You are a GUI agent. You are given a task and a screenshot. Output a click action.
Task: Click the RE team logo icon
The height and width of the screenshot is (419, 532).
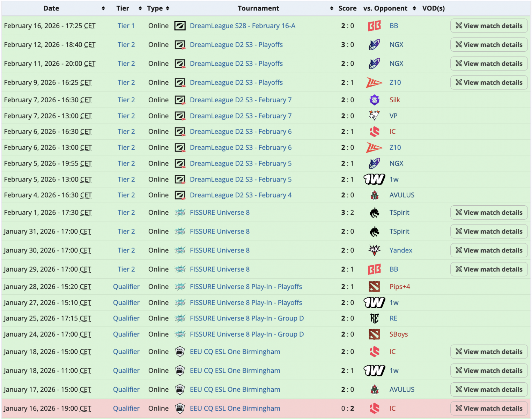pos(374,318)
